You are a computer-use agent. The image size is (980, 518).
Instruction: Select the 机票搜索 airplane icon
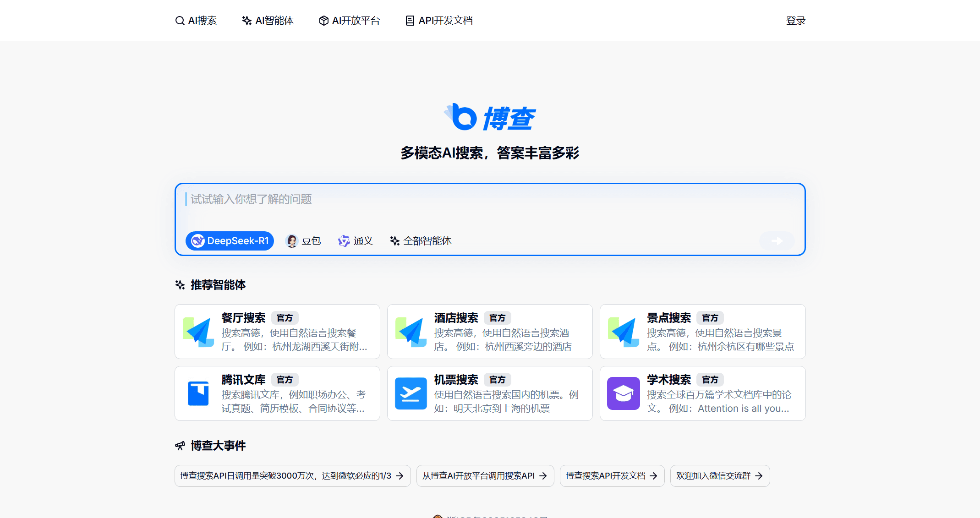pyautogui.click(x=411, y=393)
